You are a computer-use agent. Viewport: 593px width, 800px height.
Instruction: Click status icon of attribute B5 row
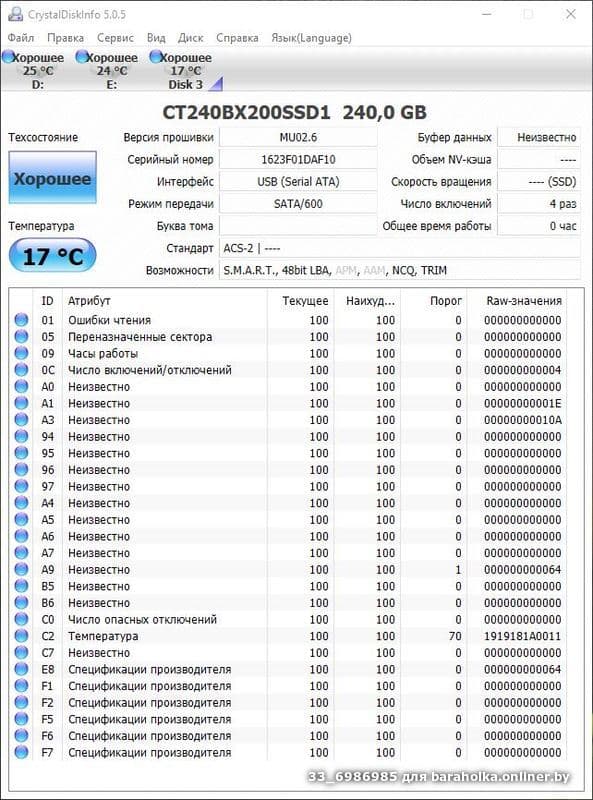21,586
